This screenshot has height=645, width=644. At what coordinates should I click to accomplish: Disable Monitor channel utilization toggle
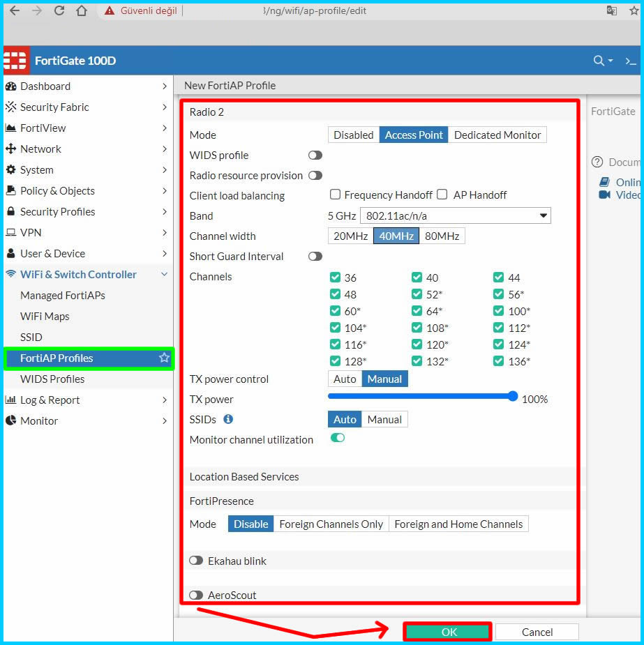pos(338,438)
